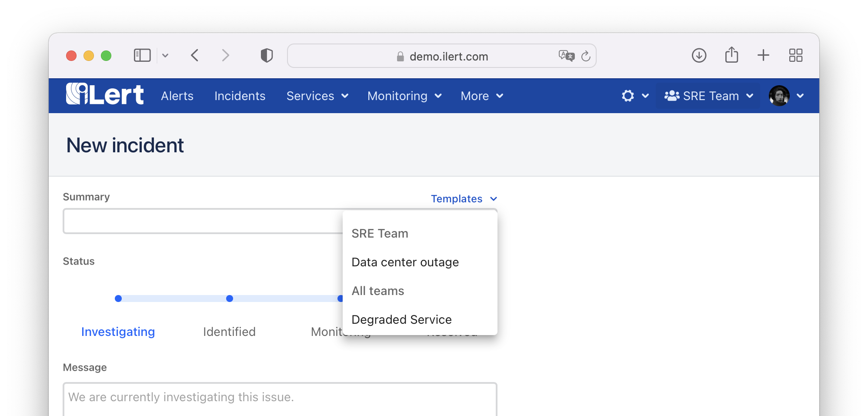Open the Alerts section

click(x=177, y=96)
